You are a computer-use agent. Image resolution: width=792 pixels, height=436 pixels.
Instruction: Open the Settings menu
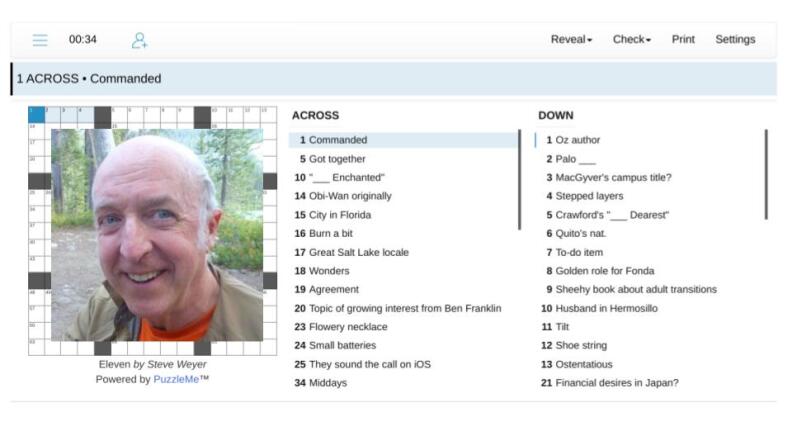click(x=735, y=40)
